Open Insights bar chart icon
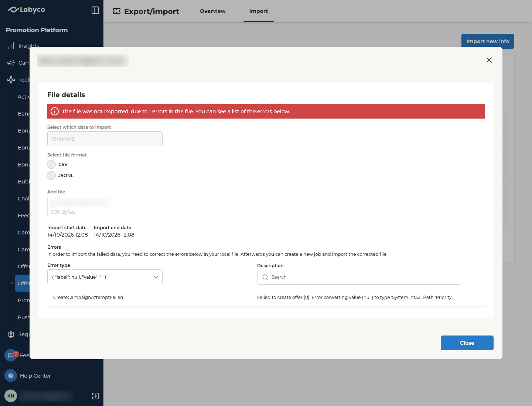The height and width of the screenshot is (406, 532). tap(11, 46)
